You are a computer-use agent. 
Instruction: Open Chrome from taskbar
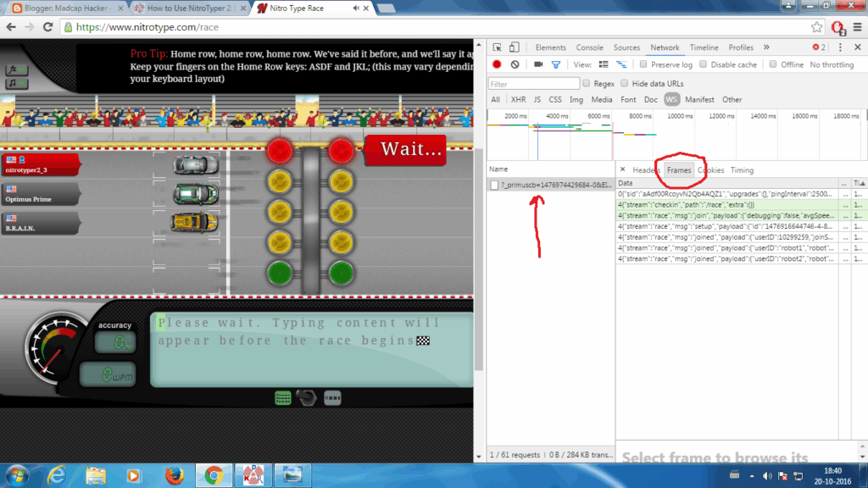coord(214,475)
